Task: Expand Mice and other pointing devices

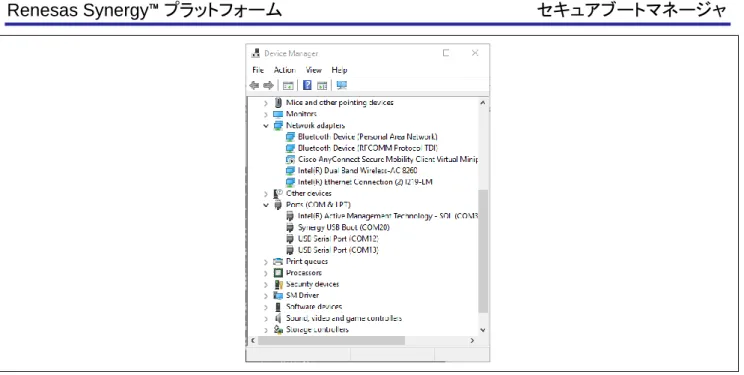Action: 266,103
